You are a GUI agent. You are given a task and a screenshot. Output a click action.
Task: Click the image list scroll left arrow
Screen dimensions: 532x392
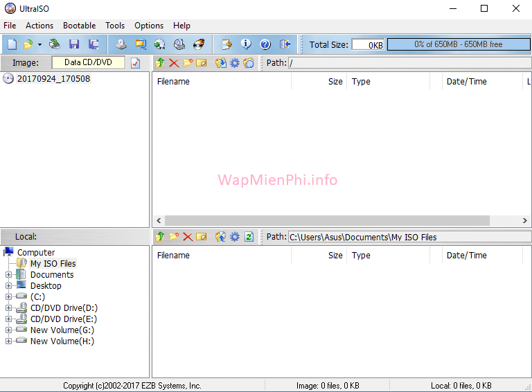click(159, 220)
